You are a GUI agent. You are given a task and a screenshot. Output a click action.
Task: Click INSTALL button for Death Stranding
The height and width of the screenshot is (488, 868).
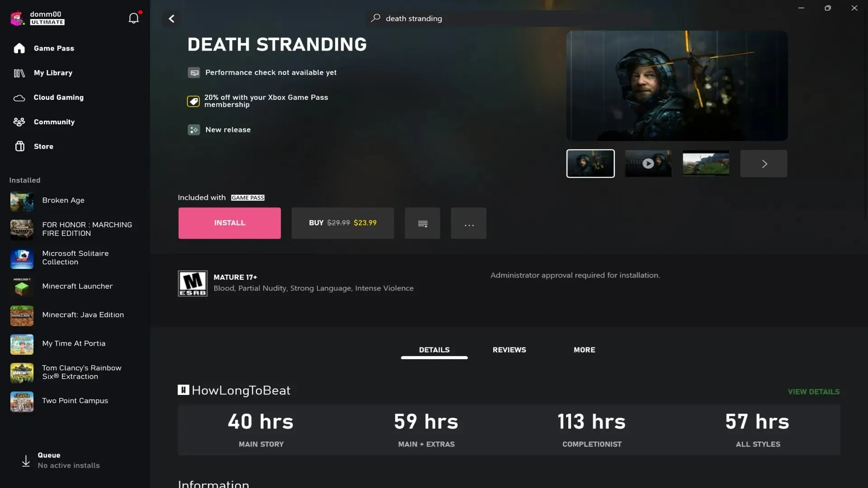pos(230,223)
